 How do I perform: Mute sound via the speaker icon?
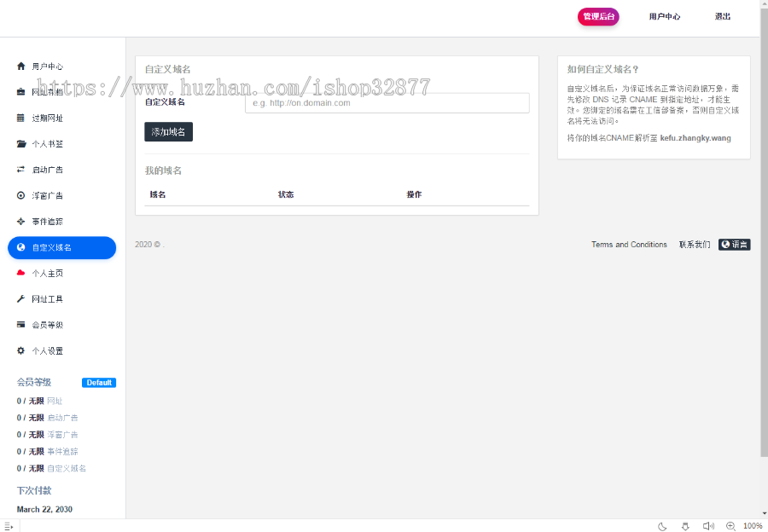708,526
